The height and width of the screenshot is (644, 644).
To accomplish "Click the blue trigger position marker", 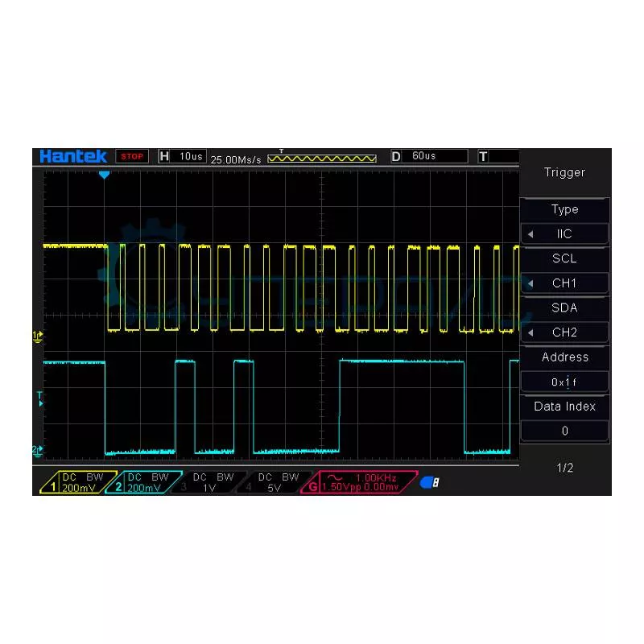I will [x=104, y=174].
